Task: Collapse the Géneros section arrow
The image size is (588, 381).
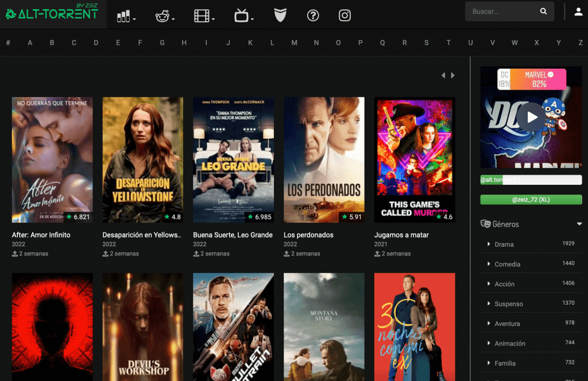Action: (x=579, y=224)
